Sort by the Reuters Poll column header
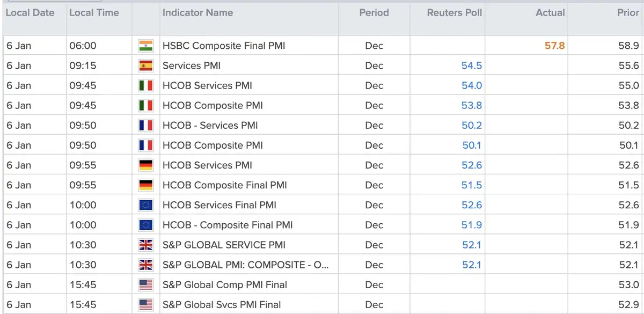 click(x=455, y=12)
